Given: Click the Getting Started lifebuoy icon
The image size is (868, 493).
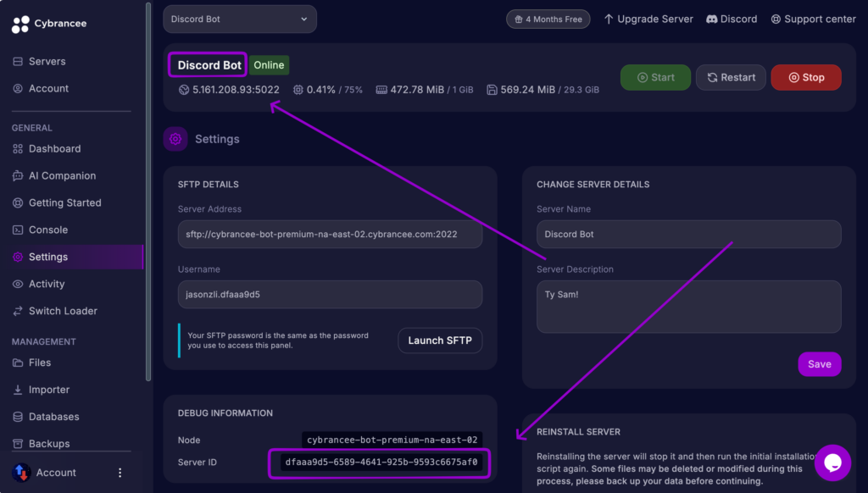Looking at the screenshot, I should 18,203.
